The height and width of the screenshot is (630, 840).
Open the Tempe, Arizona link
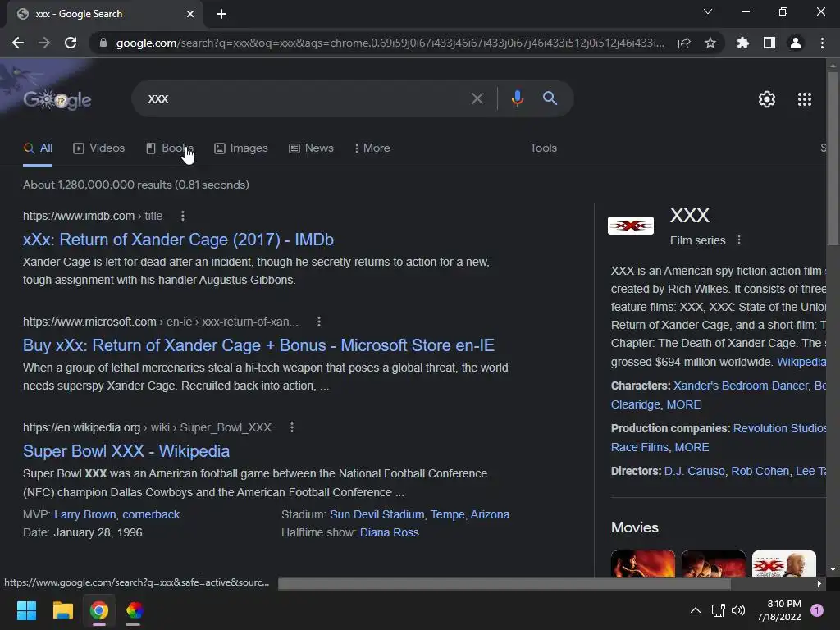470,515
